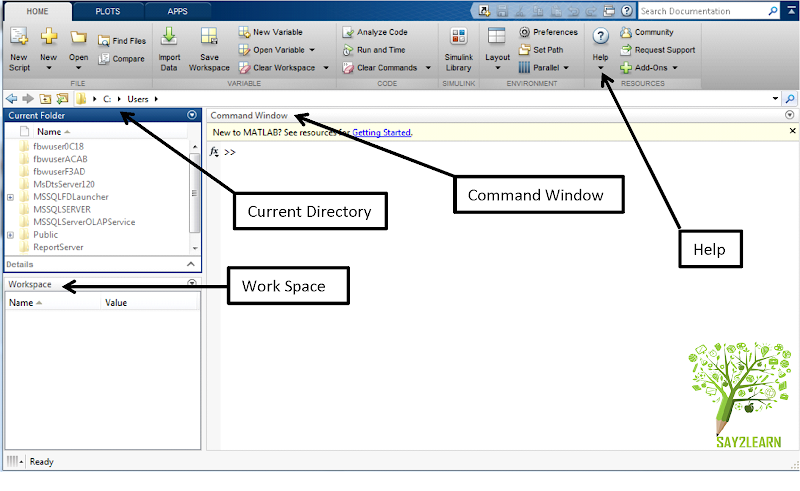The width and height of the screenshot is (800, 491).
Task: Click the quick-access save icon
Action: 502,11
